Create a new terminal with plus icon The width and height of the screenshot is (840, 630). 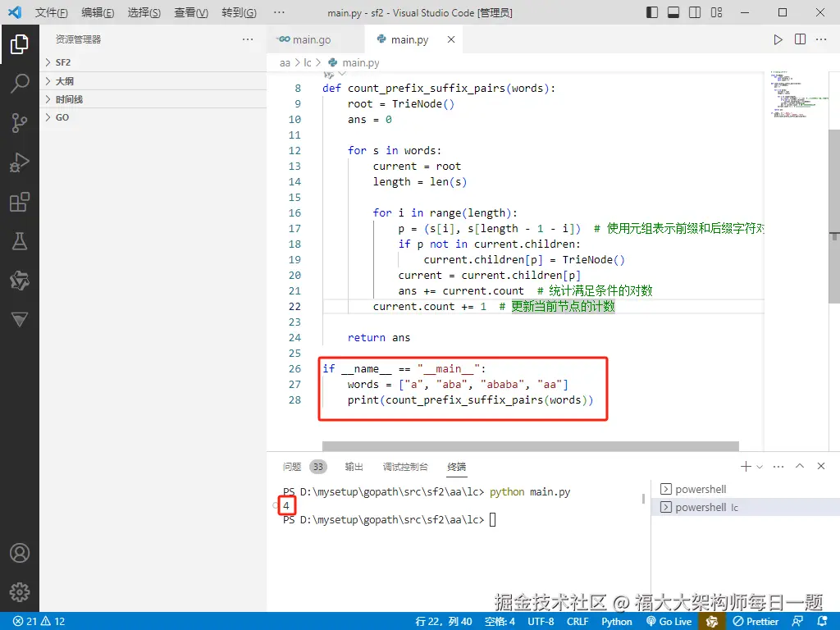[x=746, y=467]
